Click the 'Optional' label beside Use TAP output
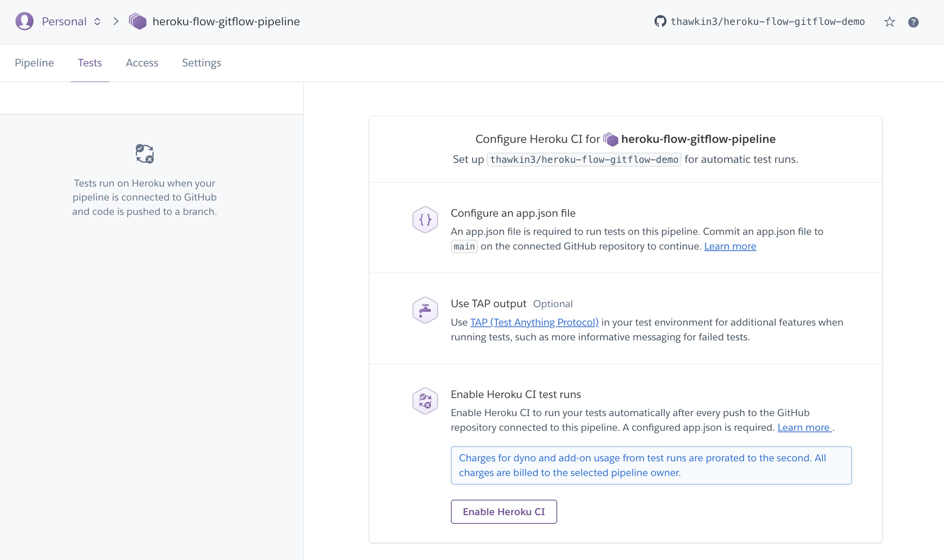The height and width of the screenshot is (560, 944). tap(553, 304)
